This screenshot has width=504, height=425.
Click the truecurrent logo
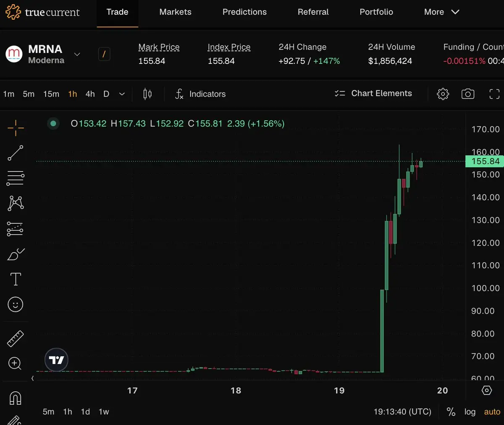coord(42,12)
